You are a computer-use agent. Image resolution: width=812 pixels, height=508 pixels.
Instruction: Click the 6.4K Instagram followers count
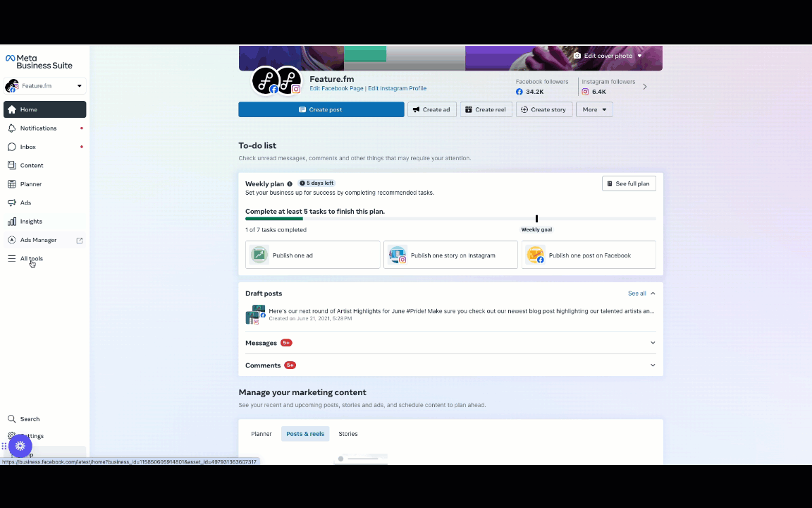pyautogui.click(x=599, y=92)
